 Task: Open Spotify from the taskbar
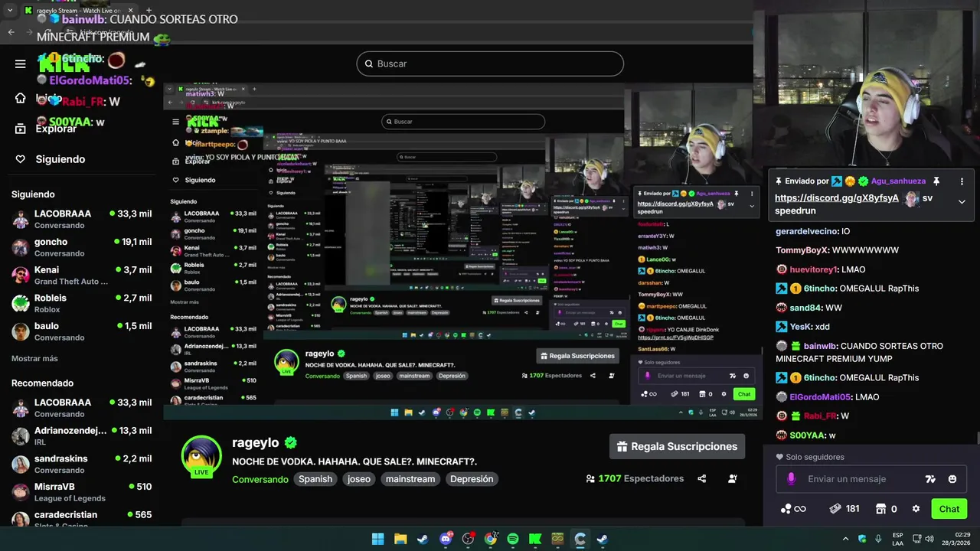point(513,539)
